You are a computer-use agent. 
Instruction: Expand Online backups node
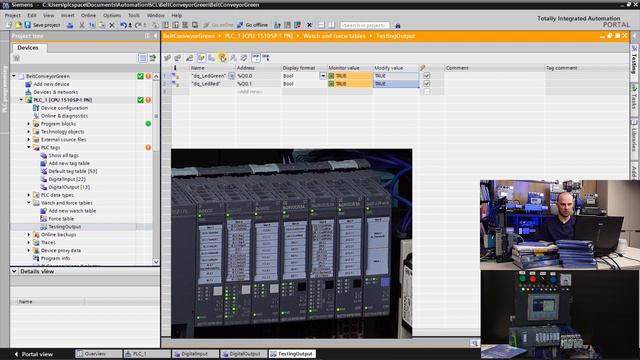coord(29,234)
